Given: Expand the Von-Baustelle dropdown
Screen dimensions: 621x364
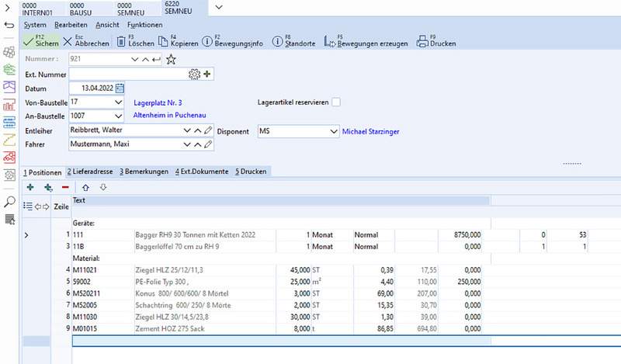Looking at the screenshot, I should click(x=118, y=102).
